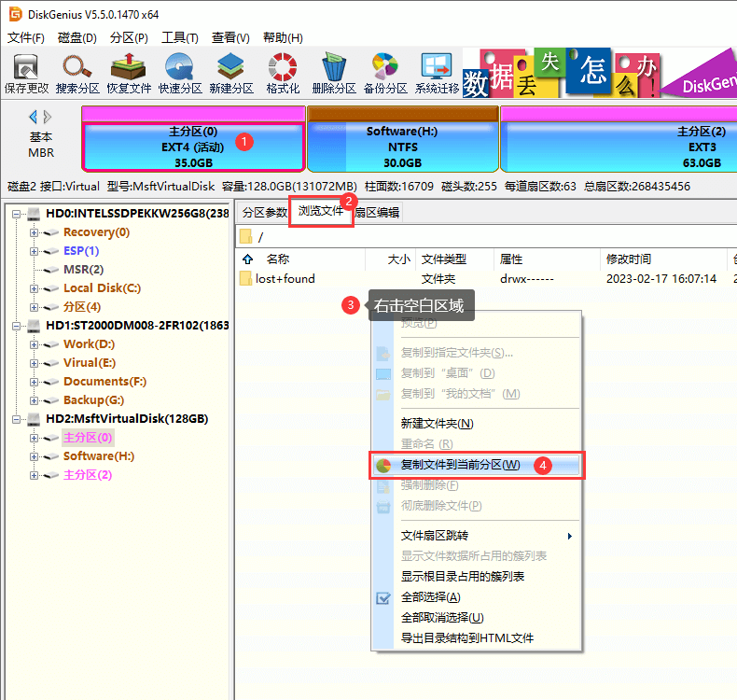This screenshot has width=737, height=700.
Task: Click the Recover Files (恢复文件) icon
Action: [x=129, y=66]
